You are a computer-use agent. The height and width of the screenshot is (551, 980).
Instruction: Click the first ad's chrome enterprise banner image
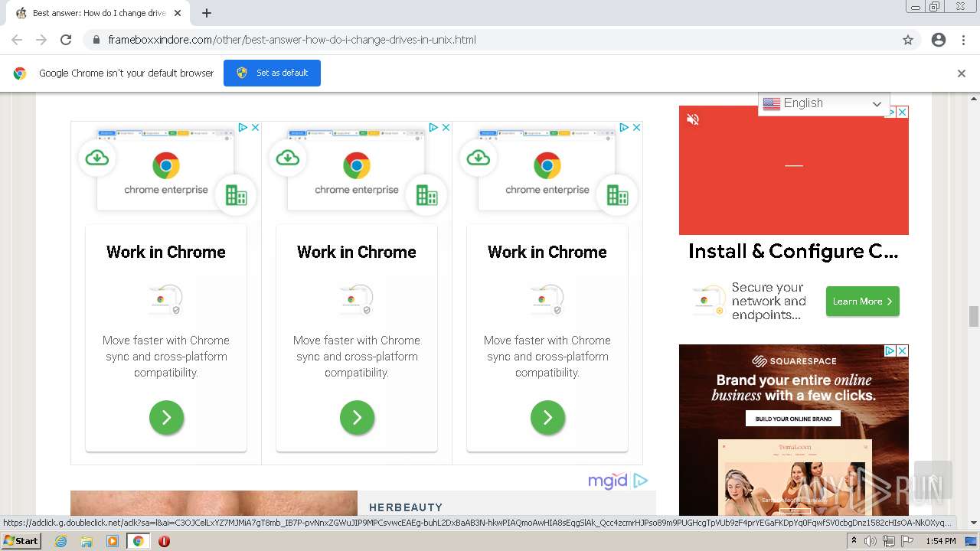pos(166,170)
